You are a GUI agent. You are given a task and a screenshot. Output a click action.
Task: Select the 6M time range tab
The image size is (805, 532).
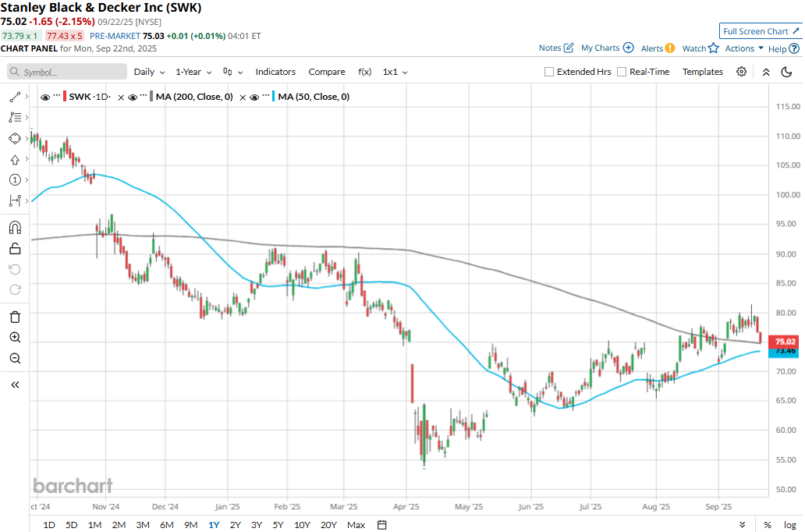point(167,525)
